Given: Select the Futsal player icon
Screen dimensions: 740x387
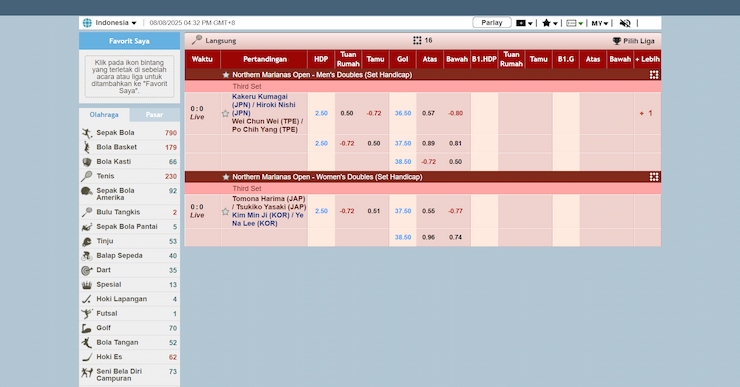Looking at the screenshot, I should tap(87, 314).
